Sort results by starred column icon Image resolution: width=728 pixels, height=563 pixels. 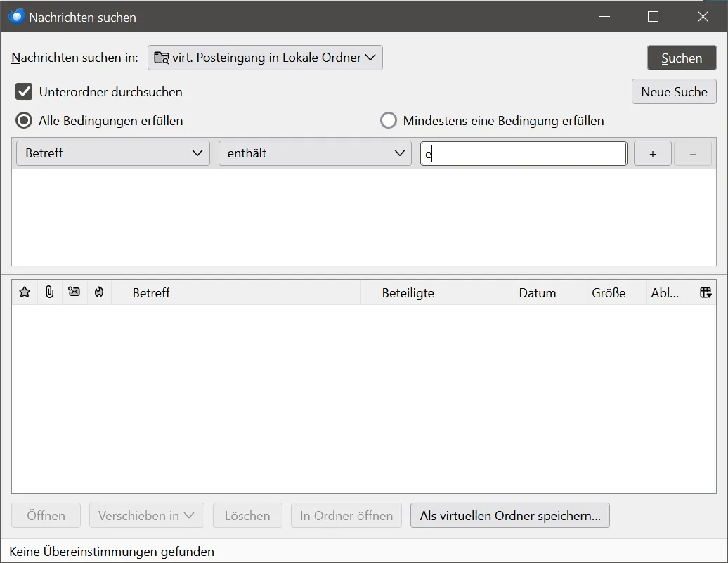(x=25, y=292)
